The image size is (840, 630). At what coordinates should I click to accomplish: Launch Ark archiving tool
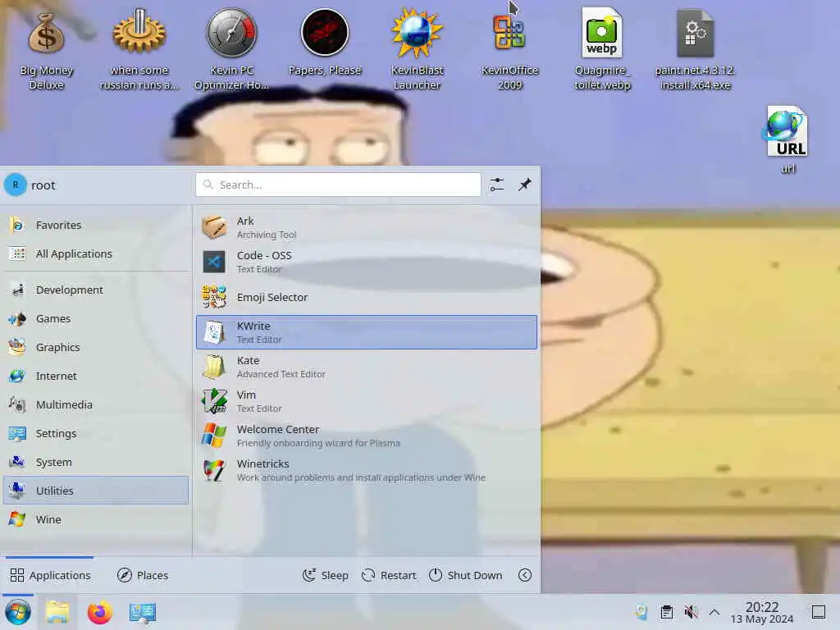pyautogui.click(x=367, y=228)
